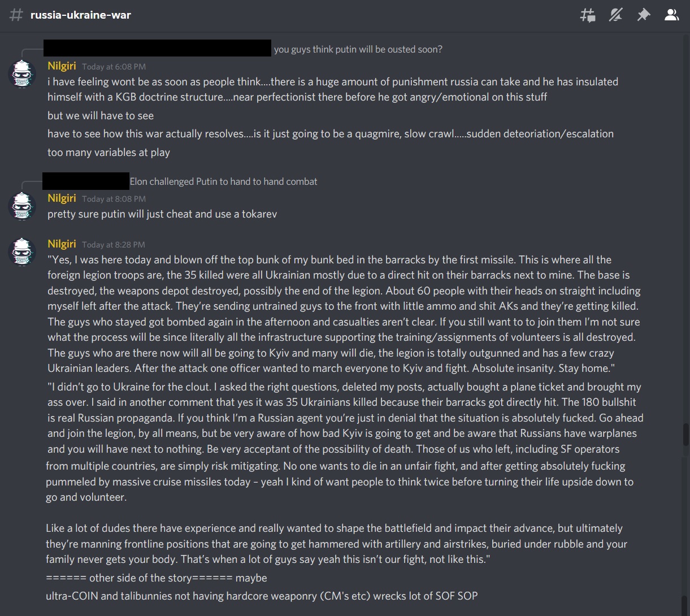Click the "Today at 6:08 PM" timestamp
690x616 pixels.
[x=114, y=67]
